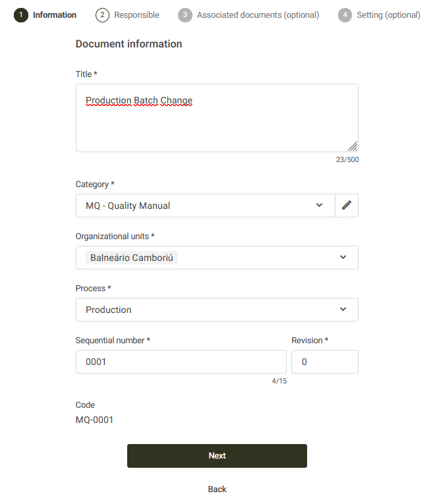Edit category with the pencil icon
Image resolution: width=435 pixels, height=504 pixels.
click(x=347, y=206)
